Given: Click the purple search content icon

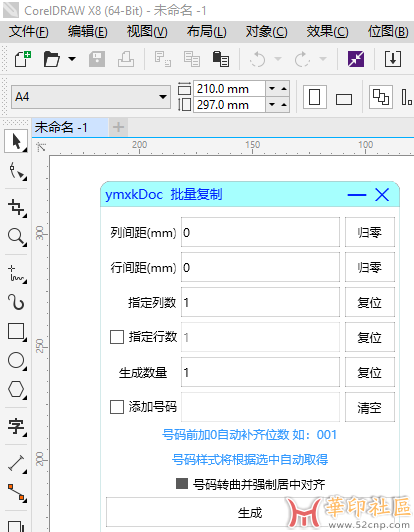Looking at the screenshot, I should point(356,59).
